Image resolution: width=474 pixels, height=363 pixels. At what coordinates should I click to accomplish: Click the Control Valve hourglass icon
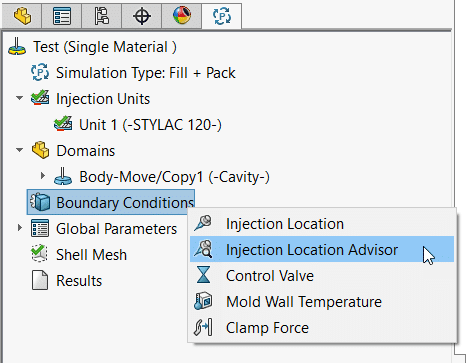tap(203, 275)
